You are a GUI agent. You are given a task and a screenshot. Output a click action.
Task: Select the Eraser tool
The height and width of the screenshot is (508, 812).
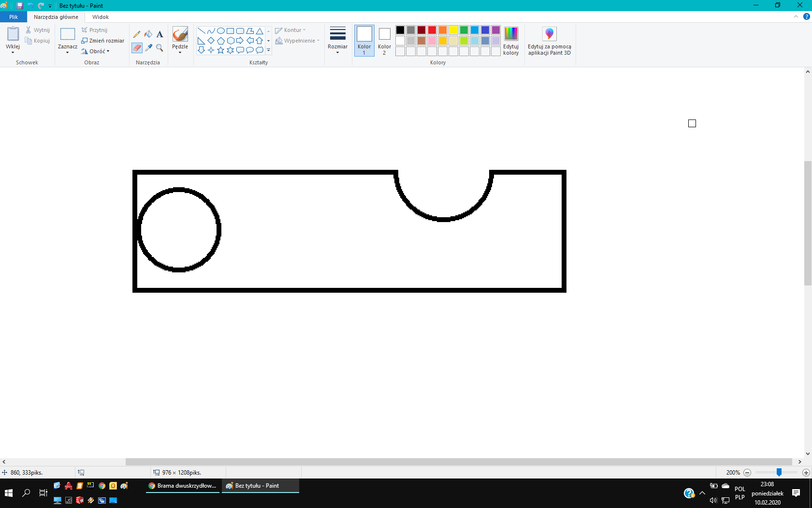[137, 48]
